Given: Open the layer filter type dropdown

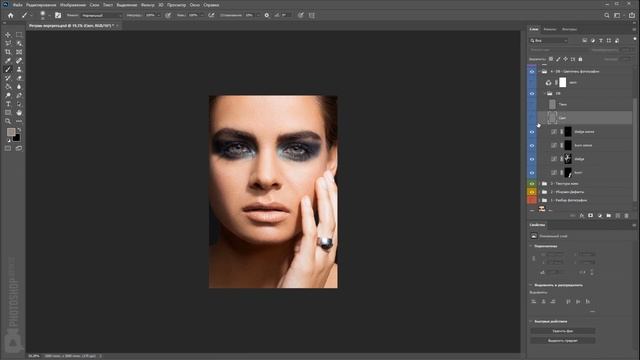Looking at the screenshot, I should pos(549,40).
